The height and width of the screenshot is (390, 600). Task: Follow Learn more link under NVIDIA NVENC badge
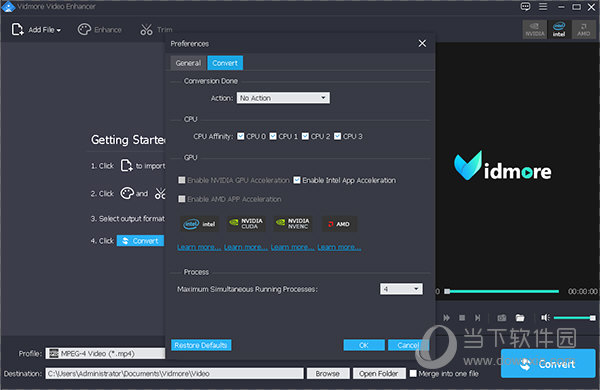click(292, 247)
